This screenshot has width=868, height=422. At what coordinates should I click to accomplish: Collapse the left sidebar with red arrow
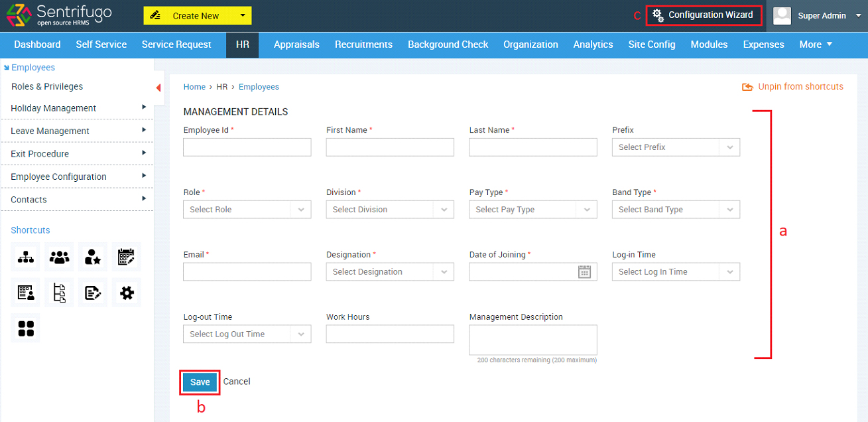coord(158,88)
